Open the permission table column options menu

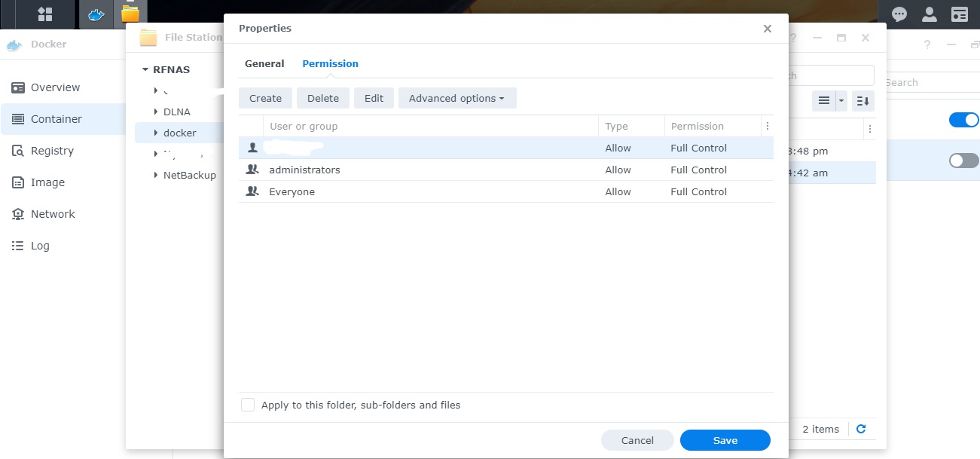(767, 126)
